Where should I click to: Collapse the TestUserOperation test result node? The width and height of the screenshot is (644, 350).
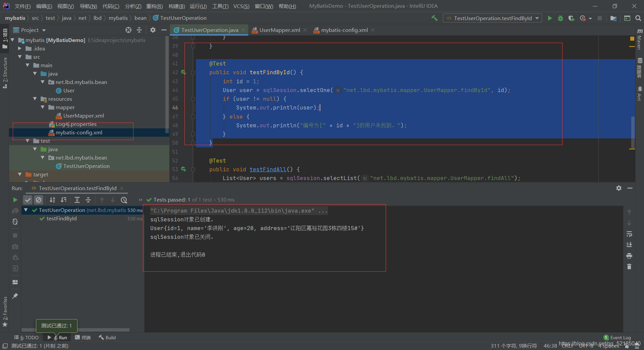point(26,210)
